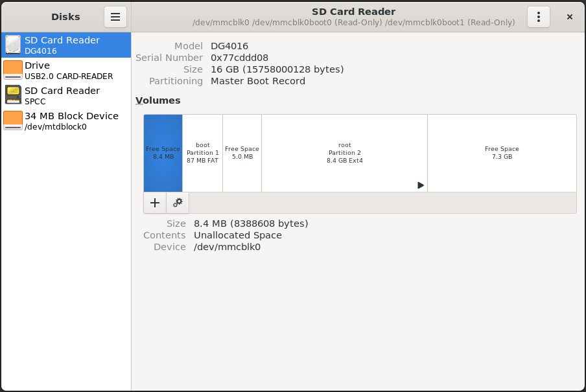
Task: Click the SPCC memory card icon
Action: (x=13, y=95)
